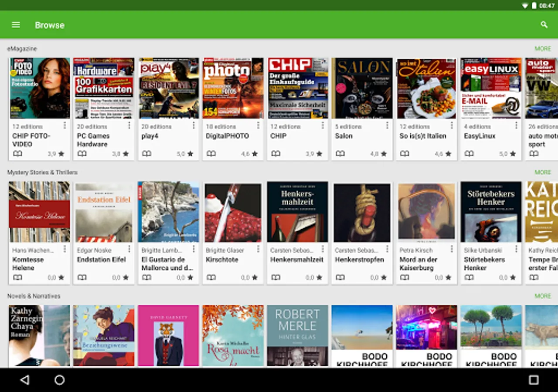Image resolution: width=558 pixels, height=392 pixels.
Task: Tap book icon under Henkersmahlzeit
Action: point(276,277)
